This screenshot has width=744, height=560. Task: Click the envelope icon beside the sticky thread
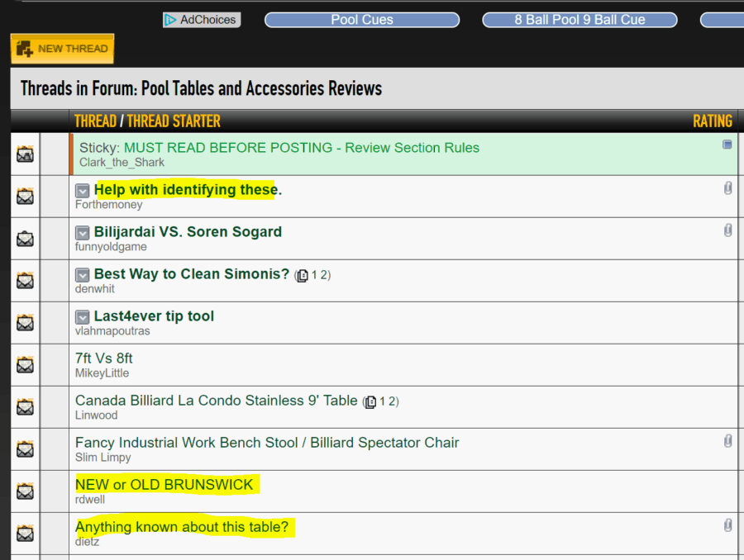(26, 154)
